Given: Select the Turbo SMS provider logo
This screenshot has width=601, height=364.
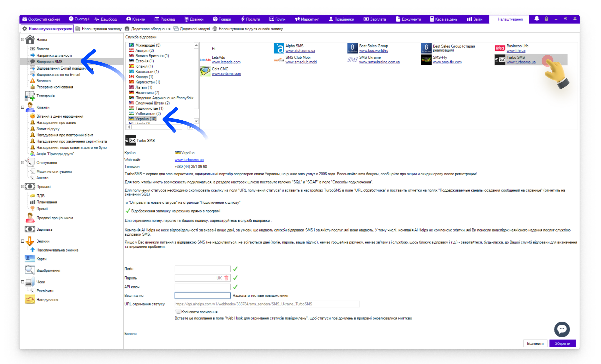Looking at the screenshot, I should tap(500, 59).
